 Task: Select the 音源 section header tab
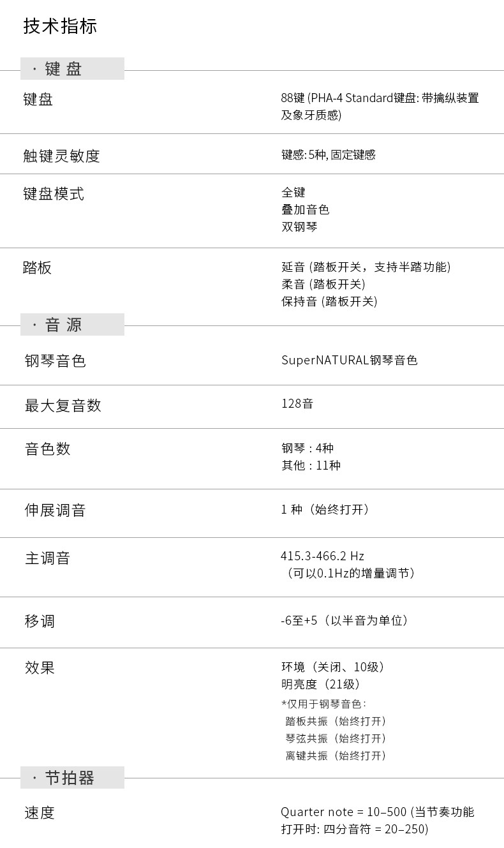click(x=71, y=325)
